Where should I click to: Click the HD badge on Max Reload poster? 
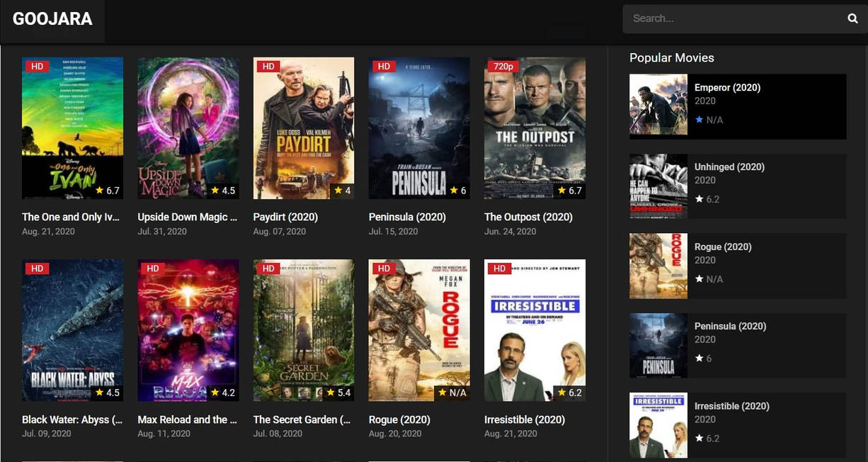152,269
